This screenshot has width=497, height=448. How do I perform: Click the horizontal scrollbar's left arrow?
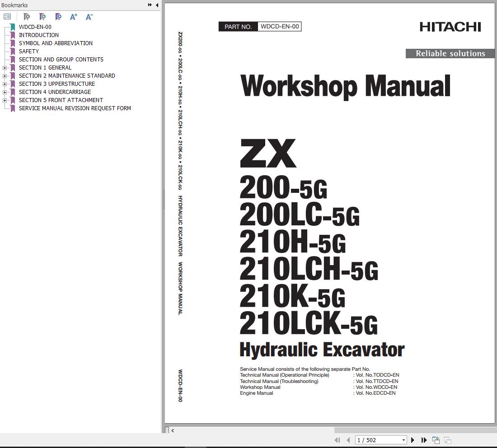173,430
